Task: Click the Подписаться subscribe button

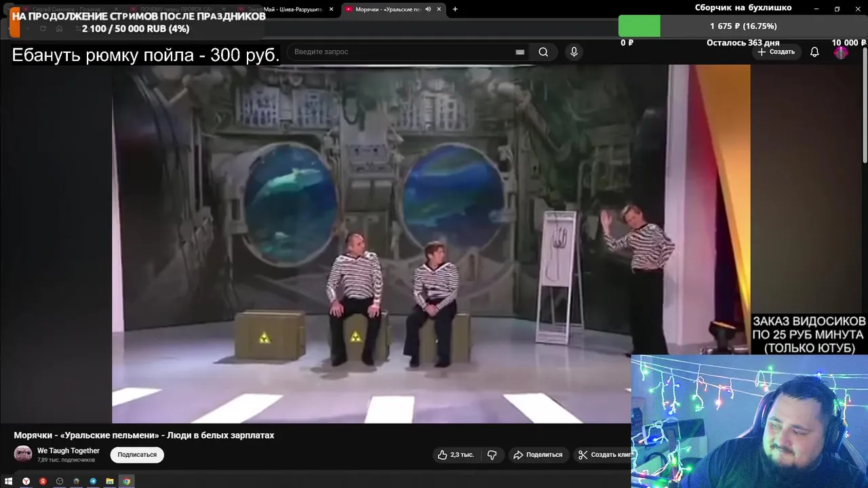Action: click(137, 455)
